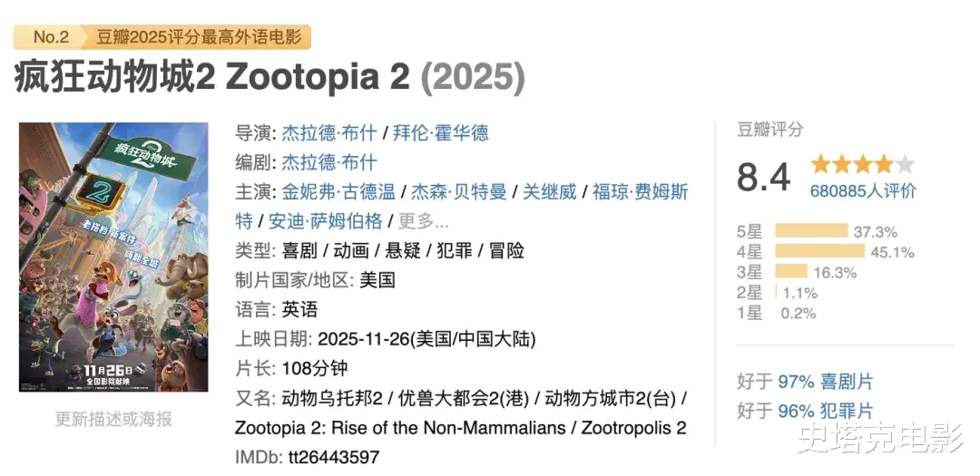Viewport: 980px width, 476px height.
Task: Open actor 金妮弗·古德温 page
Action: [x=338, y=191]
